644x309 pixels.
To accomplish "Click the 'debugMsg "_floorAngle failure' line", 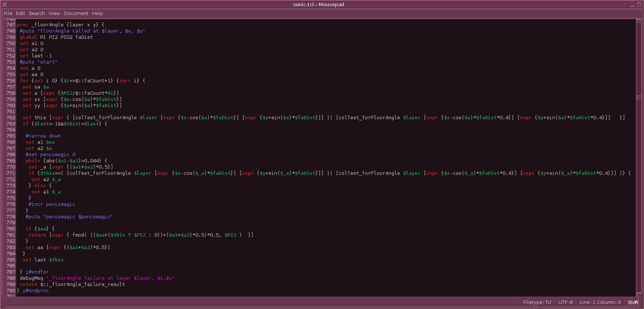I will tap(97, 278).
